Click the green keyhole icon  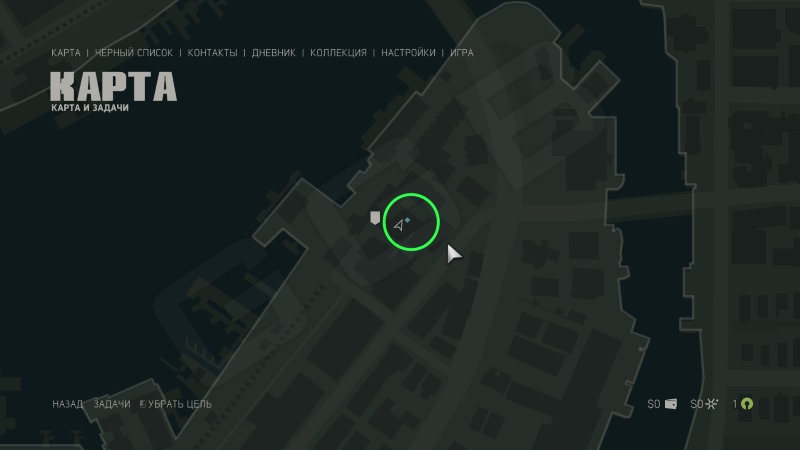click(x=747, y=404)
